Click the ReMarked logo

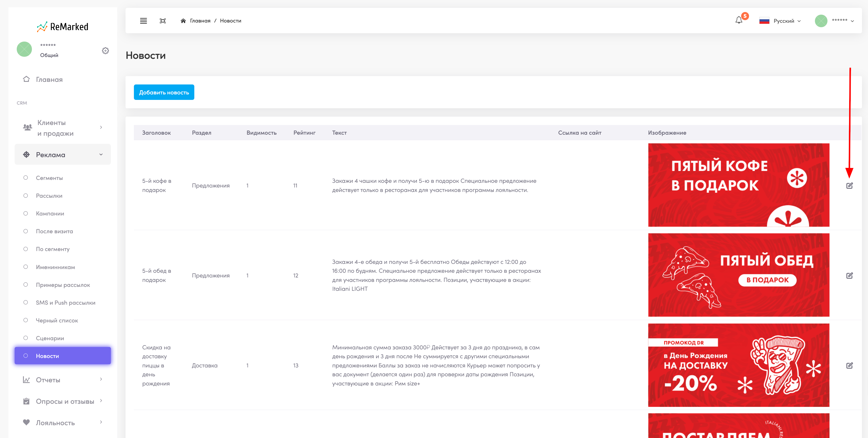click(x=63, y=27)
